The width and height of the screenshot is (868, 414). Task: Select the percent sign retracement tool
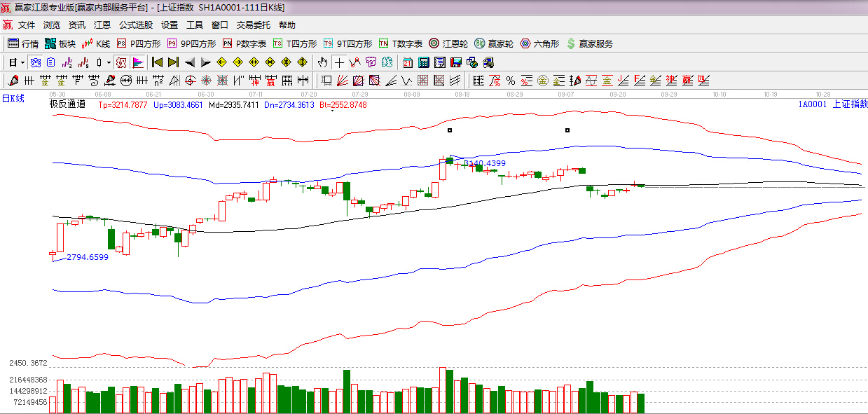510,80
